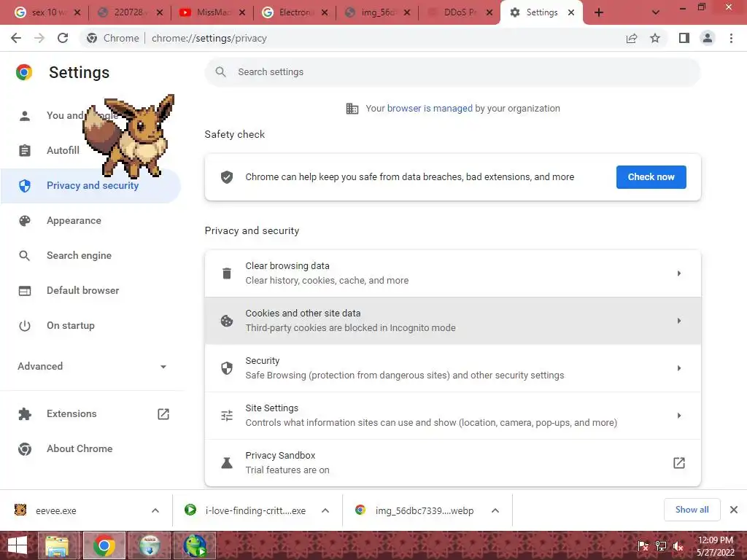Open Privacy Sandbox row

click(452, 463)
